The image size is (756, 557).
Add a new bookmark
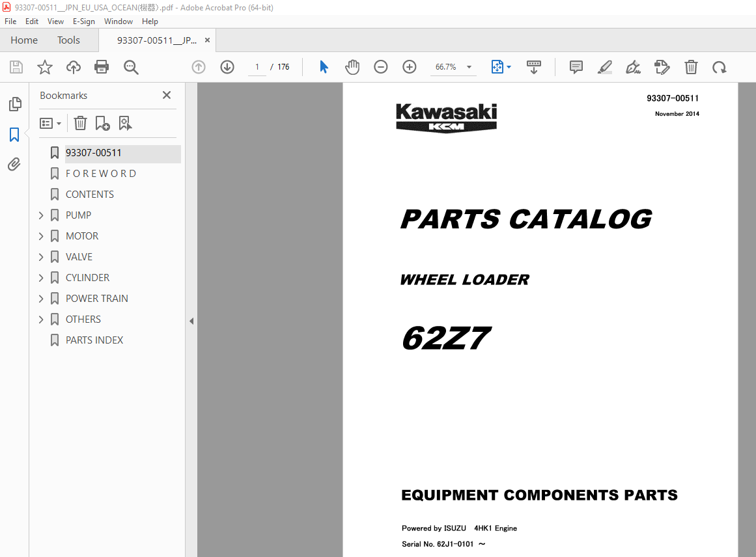(102, 124)
